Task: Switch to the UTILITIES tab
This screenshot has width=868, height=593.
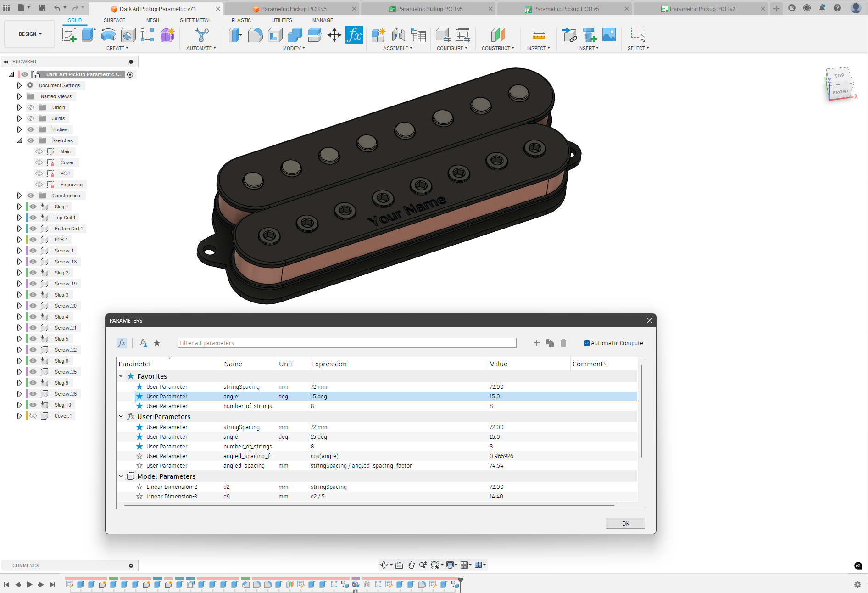Action: pyautogui.click(x=282, y=20)
